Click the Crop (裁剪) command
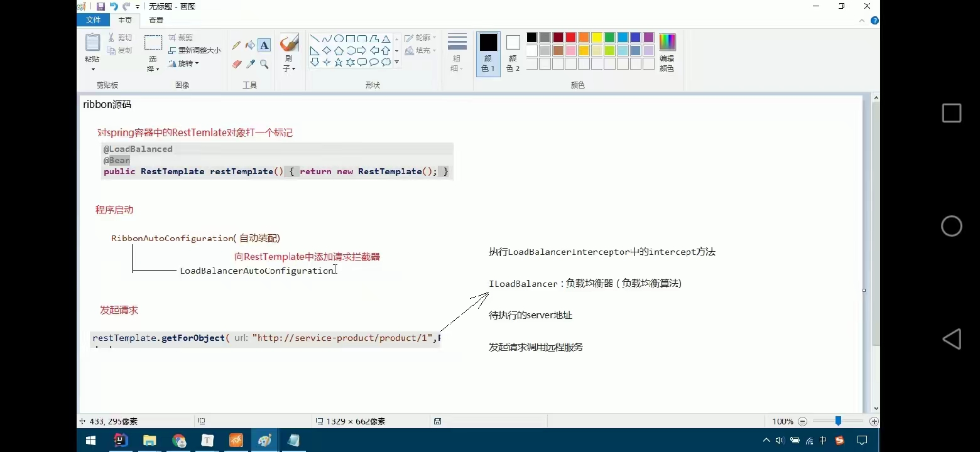 (x=180, y=38)
